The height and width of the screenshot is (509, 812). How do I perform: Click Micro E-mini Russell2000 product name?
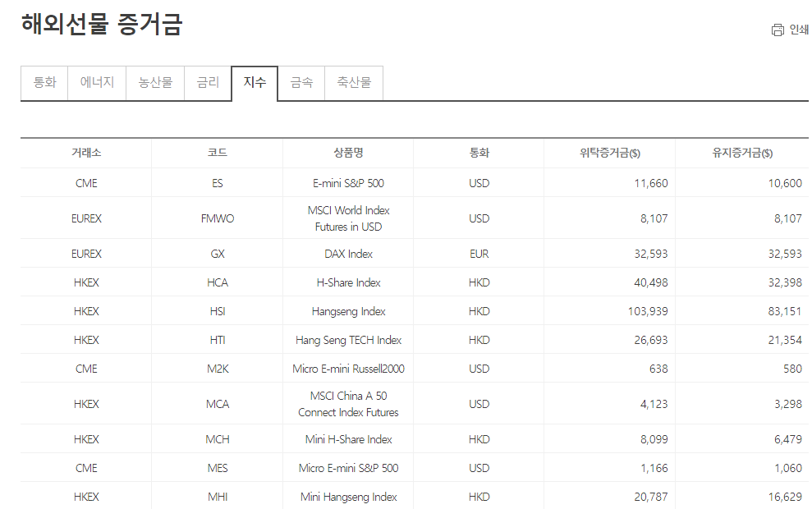coord(348,369)
